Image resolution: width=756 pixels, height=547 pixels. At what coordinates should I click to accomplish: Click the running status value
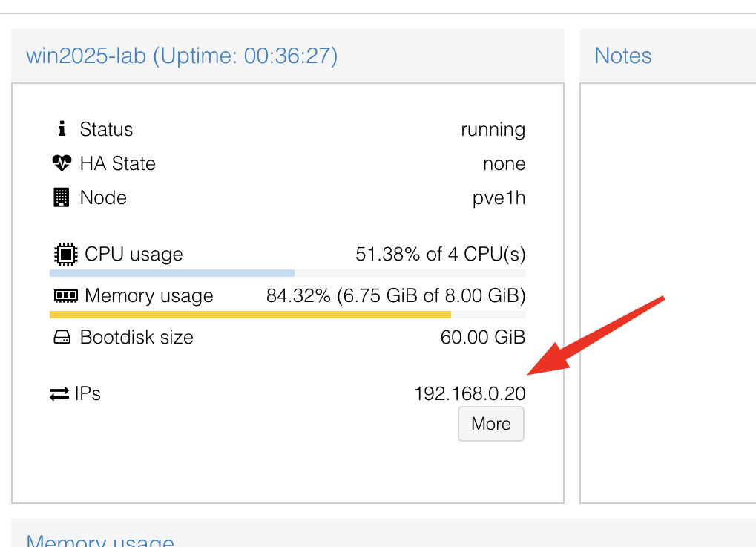point(493,129)
